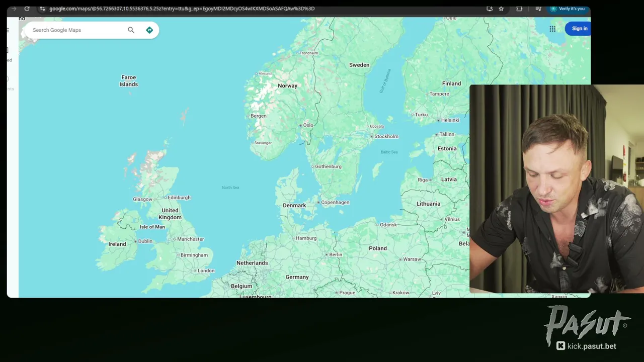
Task: Click the North Sea label
Action: point(230,188)
